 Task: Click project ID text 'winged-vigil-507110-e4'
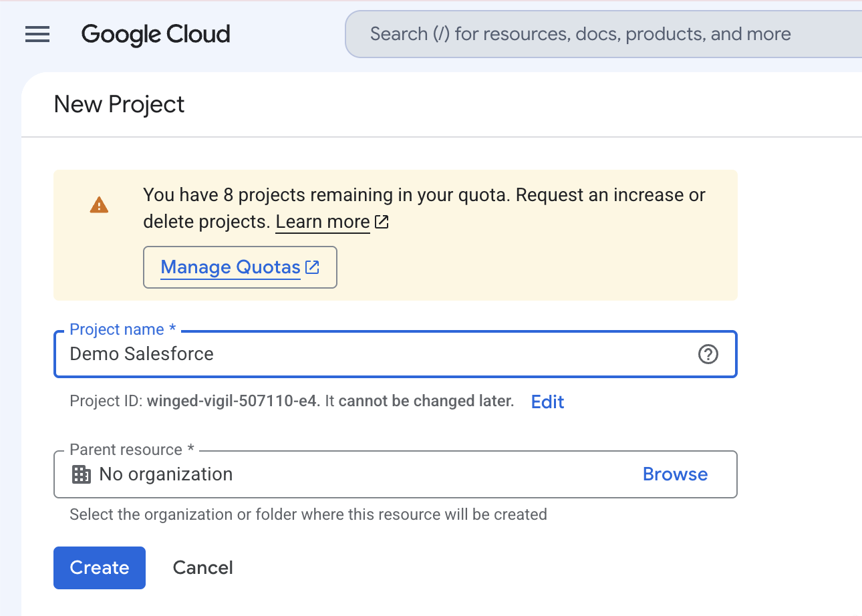pyautogui.click(x=233, y=402)
